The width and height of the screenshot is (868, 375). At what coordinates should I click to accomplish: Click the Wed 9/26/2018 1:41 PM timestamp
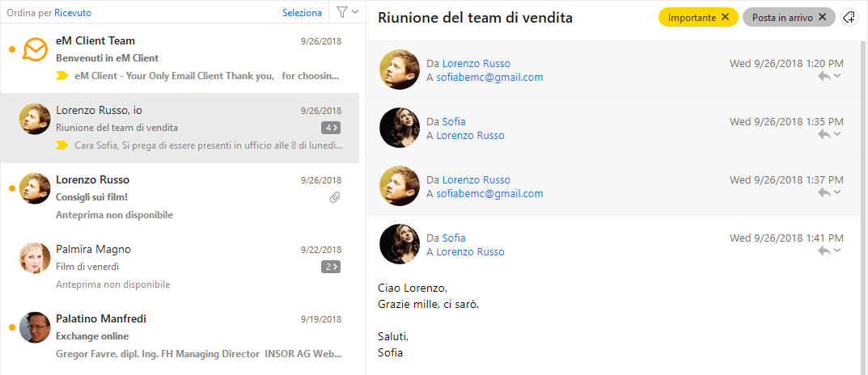(x=786, y=238)
